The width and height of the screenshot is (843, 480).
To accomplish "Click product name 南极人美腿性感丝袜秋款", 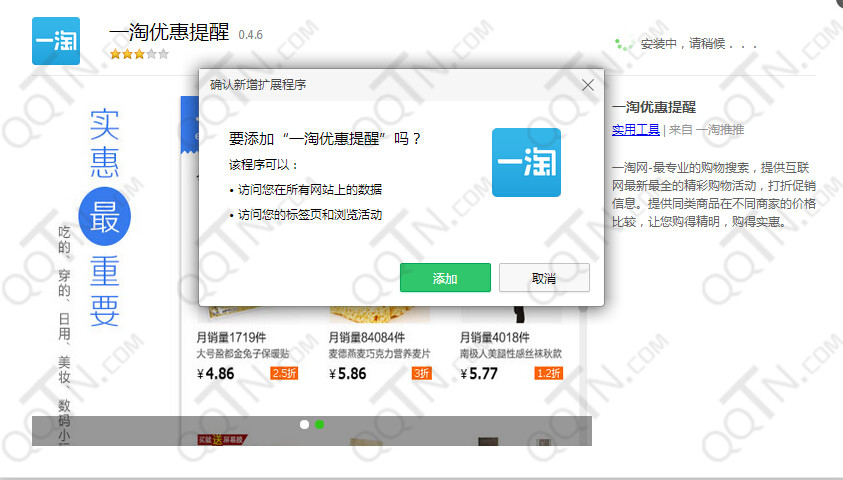I will (511, 354).
